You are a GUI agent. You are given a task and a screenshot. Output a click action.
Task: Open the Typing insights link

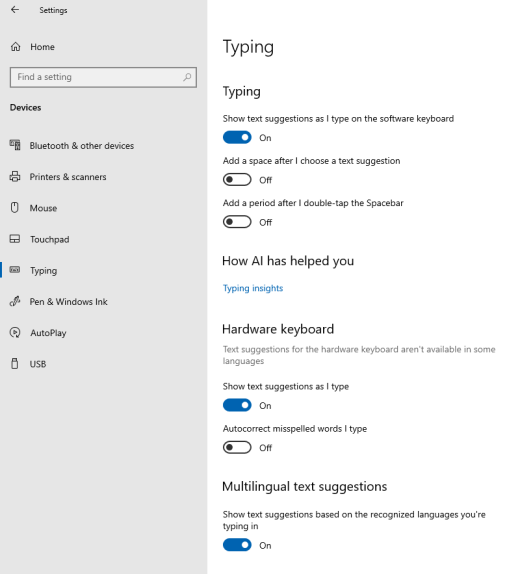[253, 288]
